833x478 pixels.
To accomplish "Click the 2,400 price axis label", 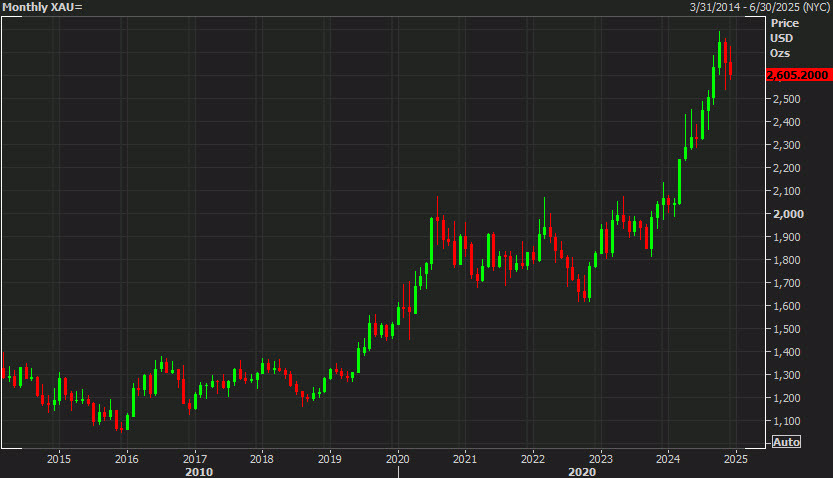I will click(786, 122).
